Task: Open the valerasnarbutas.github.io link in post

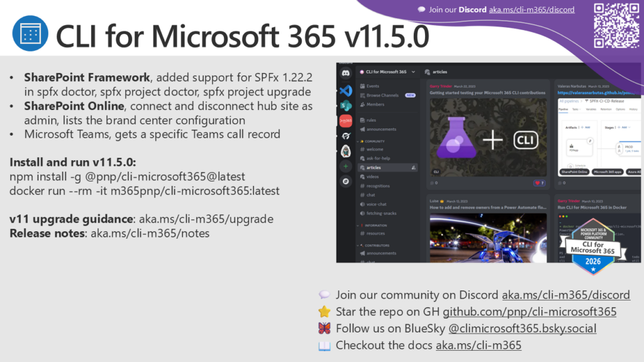Action: point(599,93)
